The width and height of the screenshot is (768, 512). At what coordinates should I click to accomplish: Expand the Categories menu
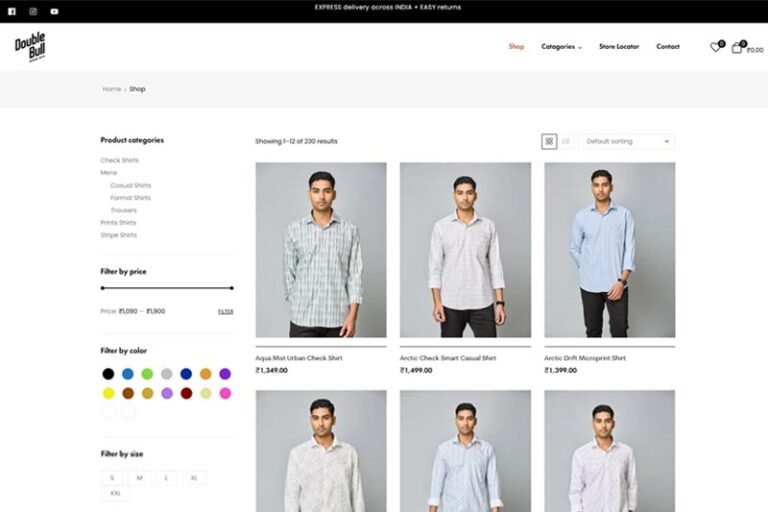[561, 47]
